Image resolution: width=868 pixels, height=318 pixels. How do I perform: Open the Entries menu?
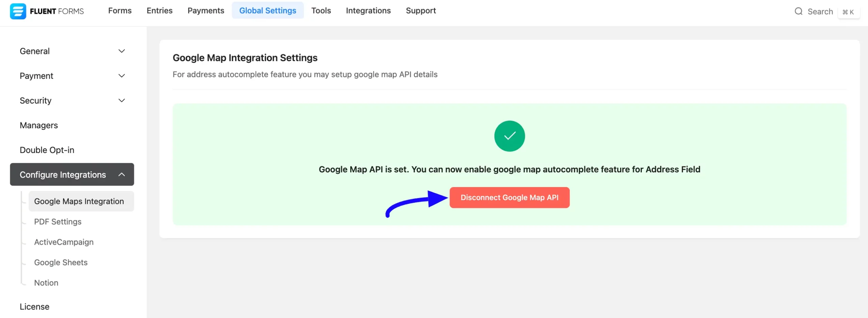point(159,11)
